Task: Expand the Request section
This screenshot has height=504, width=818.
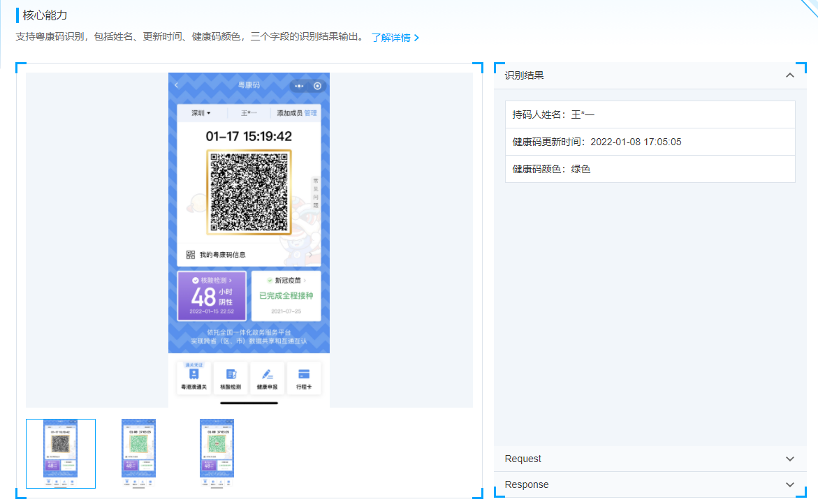Action: pos(650,459)
